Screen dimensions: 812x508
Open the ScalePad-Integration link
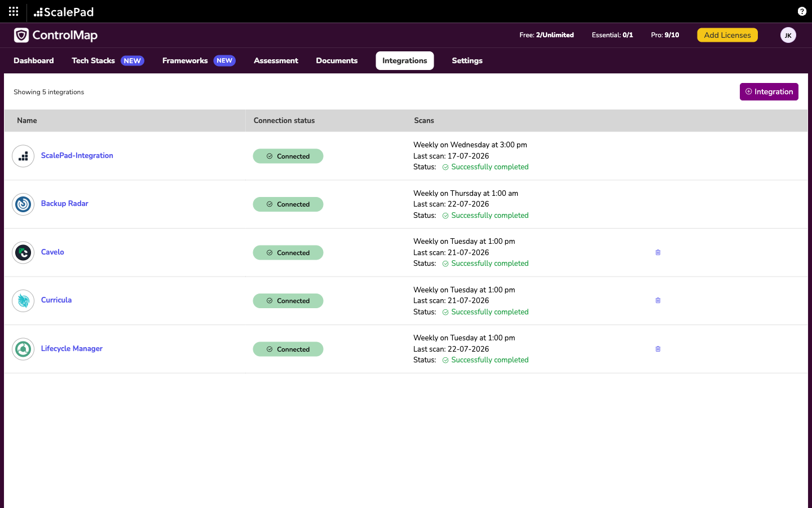[77, 156]
